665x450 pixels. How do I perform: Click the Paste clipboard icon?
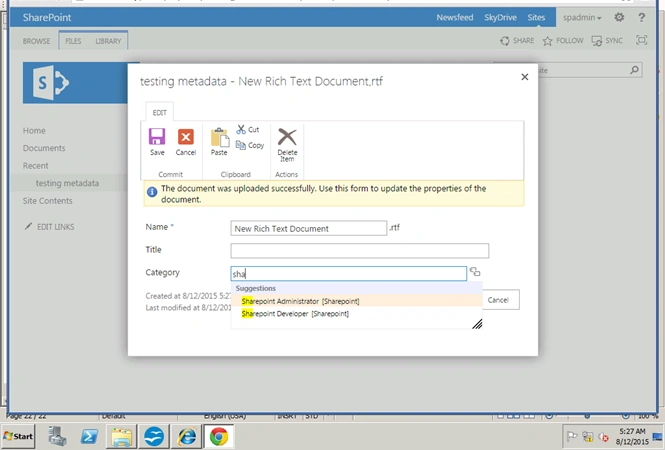pyautogui.click(x=219, y=137)
